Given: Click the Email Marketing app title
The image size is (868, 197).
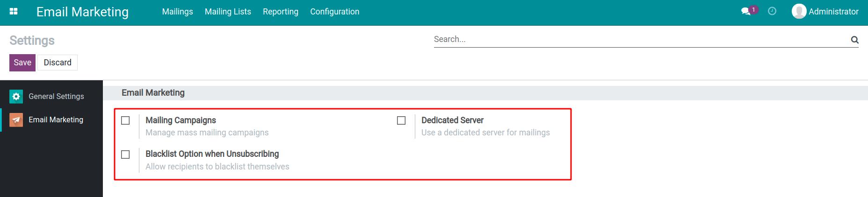Looking at the screenshot, I should pyautogui.click(x=82, y=12).
